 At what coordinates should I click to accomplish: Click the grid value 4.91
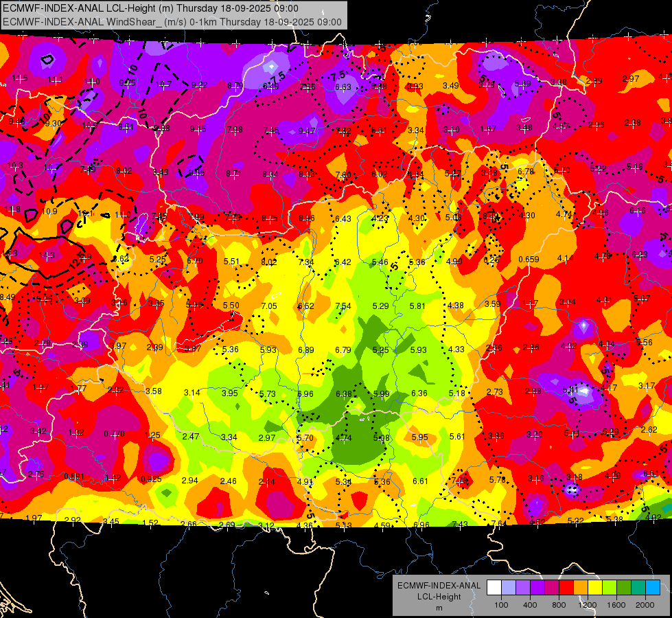point(305,481)
